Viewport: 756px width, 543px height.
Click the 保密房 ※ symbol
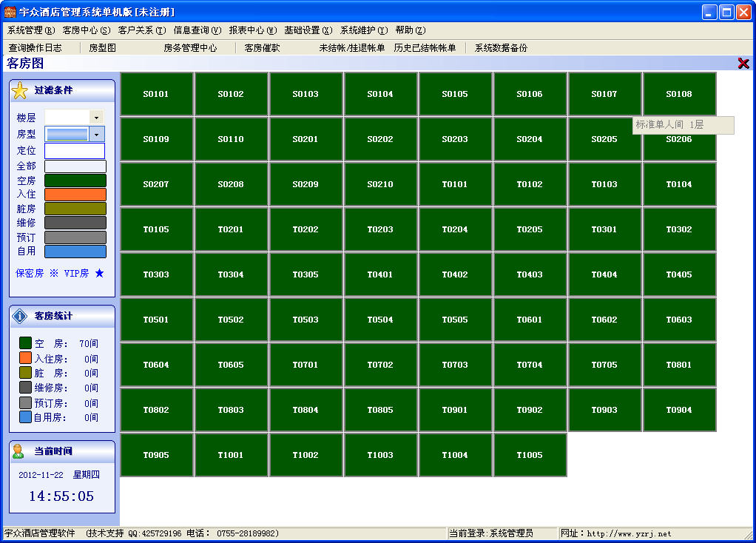point(54,273)
